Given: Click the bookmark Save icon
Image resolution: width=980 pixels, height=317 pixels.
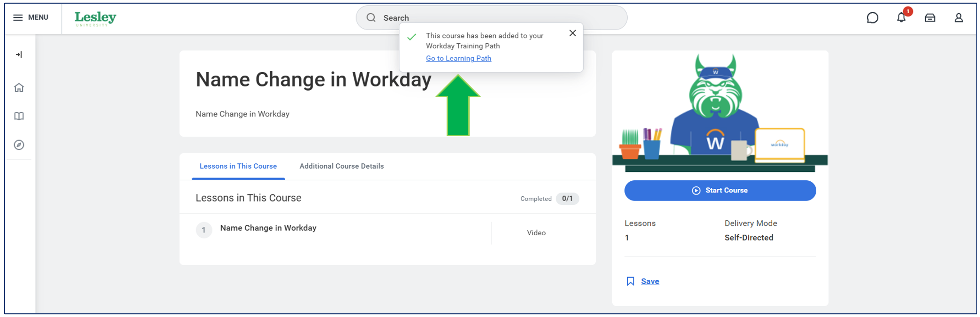Looking at the screenshot, I should coord(631,281).
